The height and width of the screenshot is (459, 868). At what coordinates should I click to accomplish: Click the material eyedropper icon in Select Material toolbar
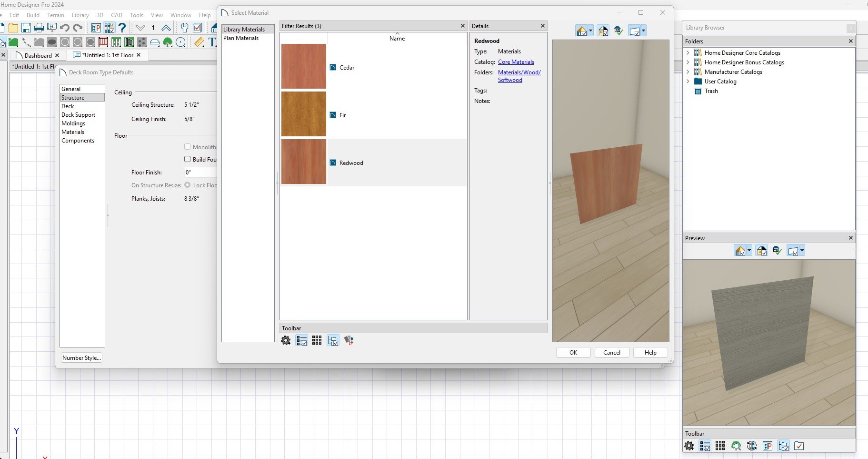coord(349,340)
